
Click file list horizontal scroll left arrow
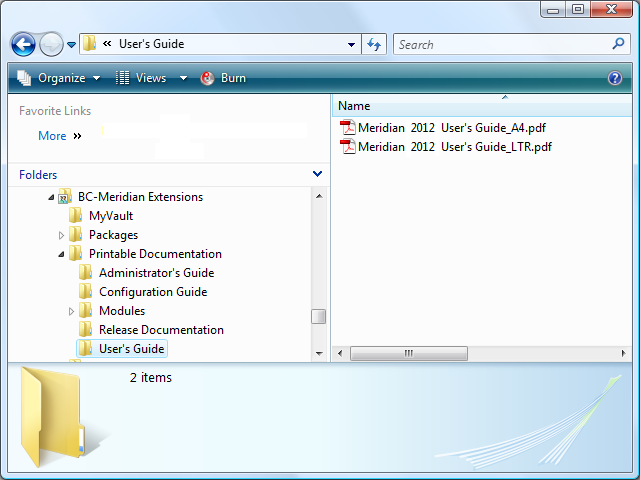340,353
